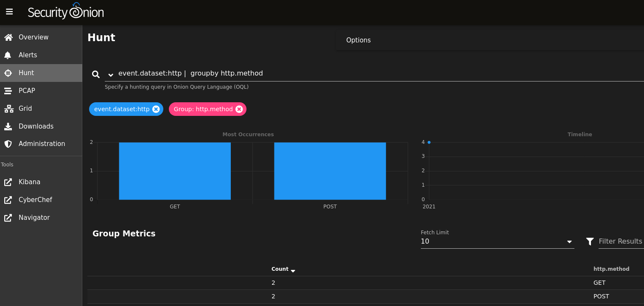This screenshot has height=306, width=644.
Task: Click the POST bar in Most Occurrences
Action: tap(330, 171)
